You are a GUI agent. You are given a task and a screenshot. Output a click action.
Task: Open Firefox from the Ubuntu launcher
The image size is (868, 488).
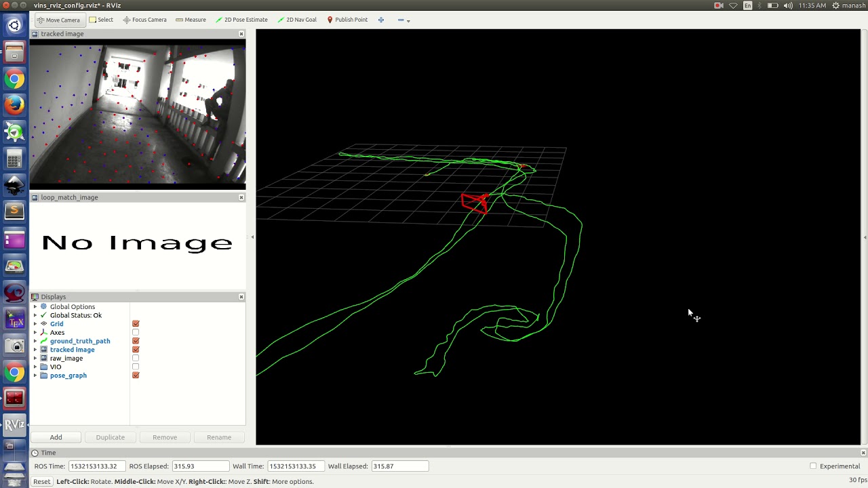[x=14, y=105]
